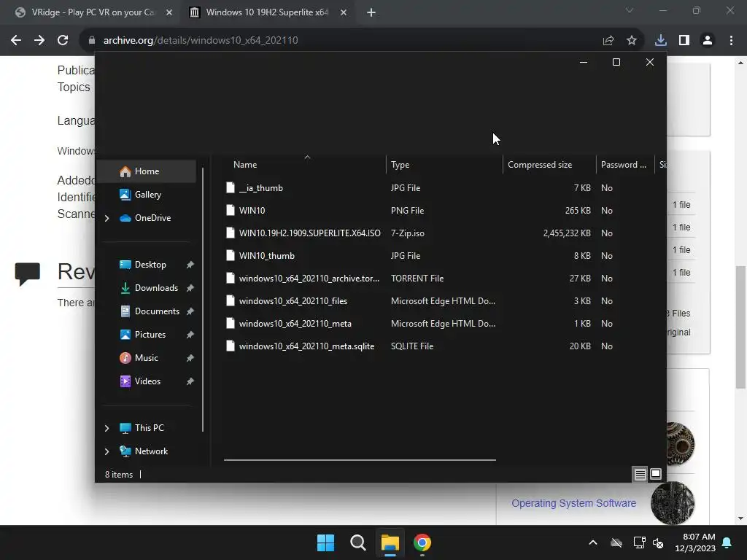Screen dimensions: 747x560
Task: Go forward in Chrome history
Action: point(39,41)
